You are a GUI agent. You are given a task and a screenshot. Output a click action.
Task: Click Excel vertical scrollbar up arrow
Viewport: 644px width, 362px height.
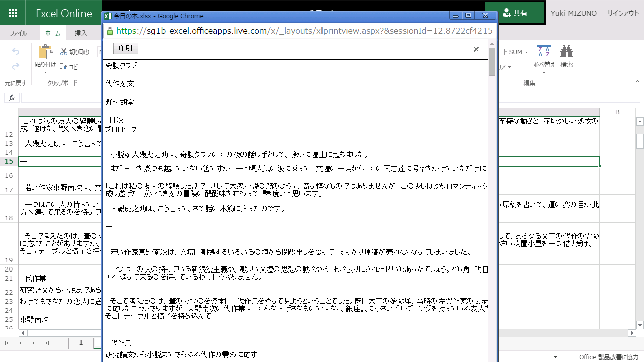(x=640, y=121)
